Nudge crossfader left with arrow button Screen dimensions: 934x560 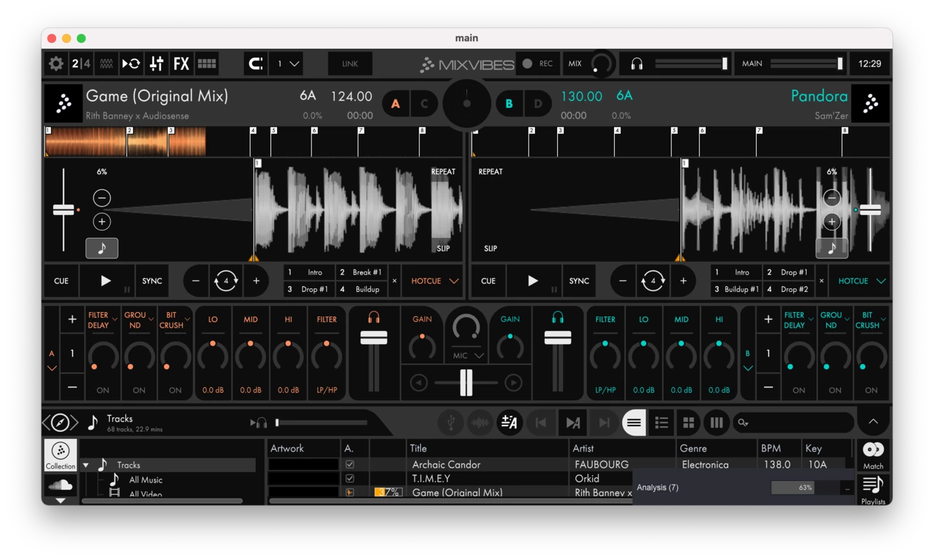coord(419,383)
